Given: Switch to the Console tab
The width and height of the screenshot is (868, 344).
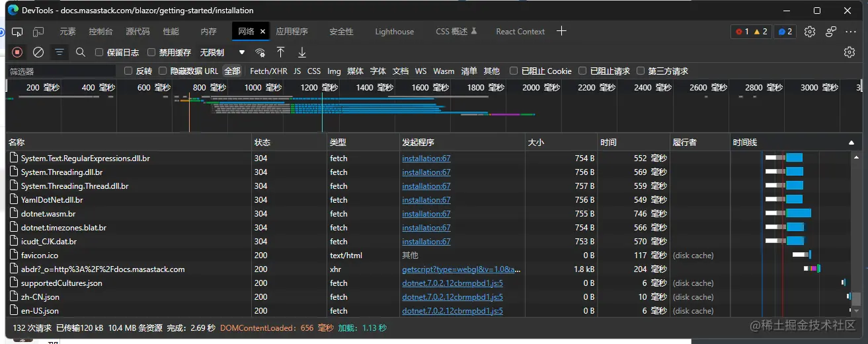Looking at the screenshot, I should [100, 32].
